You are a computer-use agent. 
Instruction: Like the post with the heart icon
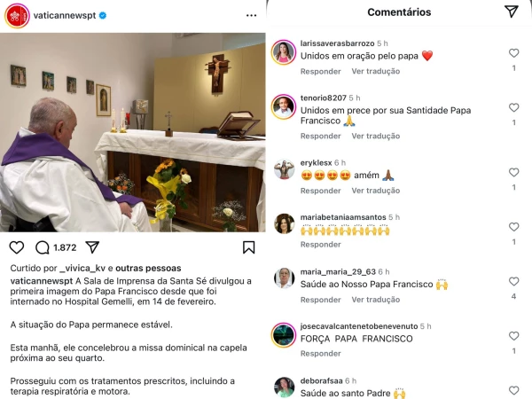16,247
